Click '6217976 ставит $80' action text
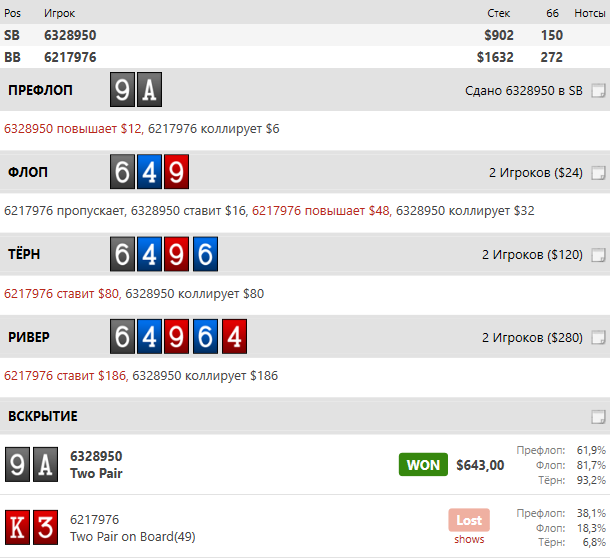 pyautogui.click(x=61, y=294)
